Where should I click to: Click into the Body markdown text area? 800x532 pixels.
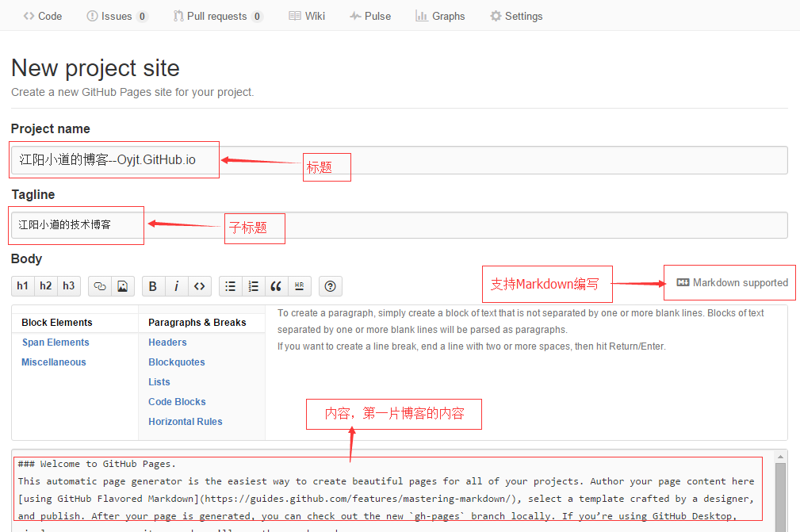[x=392, y=491]
